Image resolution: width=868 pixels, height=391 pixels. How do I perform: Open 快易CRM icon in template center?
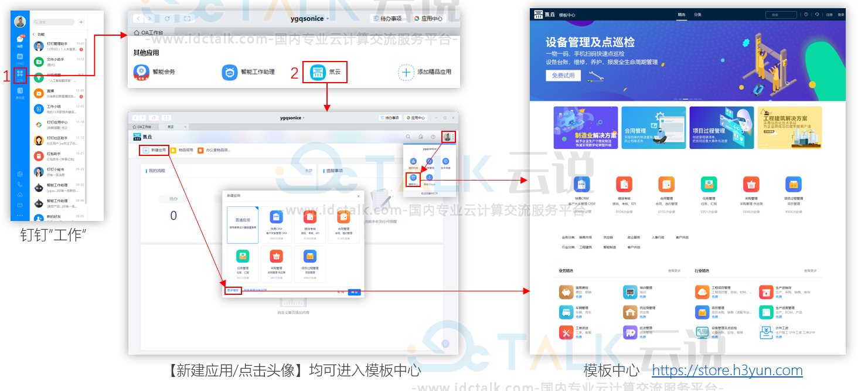(x=581, y=184)
